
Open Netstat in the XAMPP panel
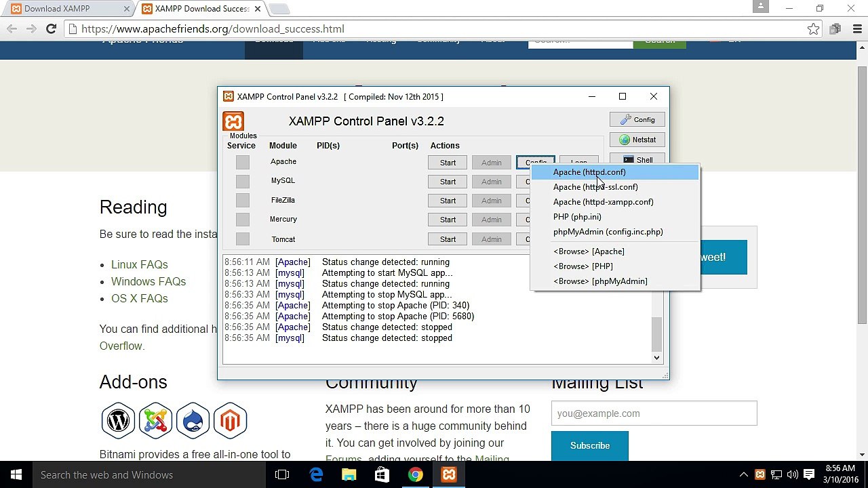click(637, 140)
